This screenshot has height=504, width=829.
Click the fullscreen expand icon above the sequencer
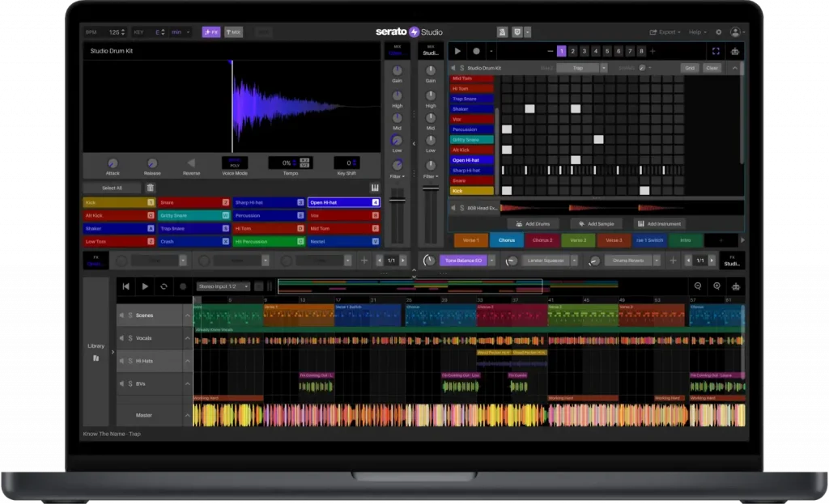pyautogui.click(x=716, y=51)
